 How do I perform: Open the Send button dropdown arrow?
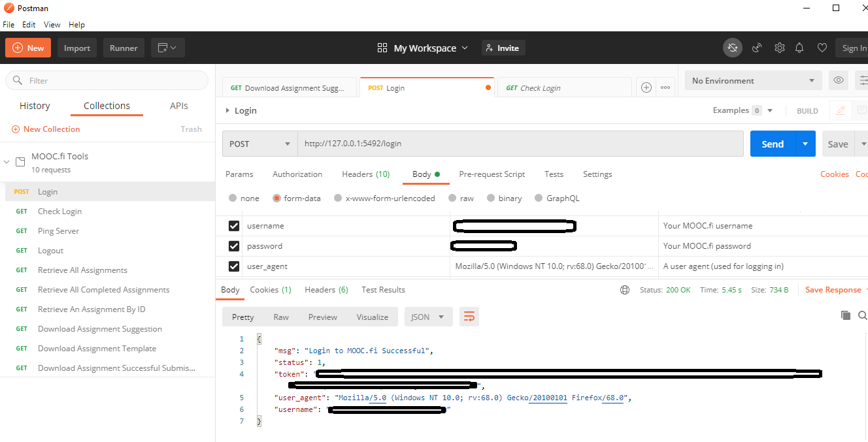click(x=805, y=144)
